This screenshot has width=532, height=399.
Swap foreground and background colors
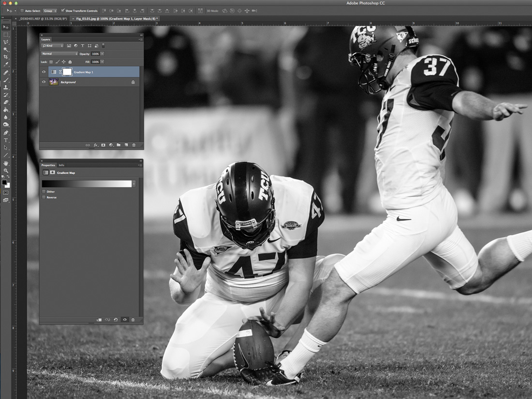[8, 177]
